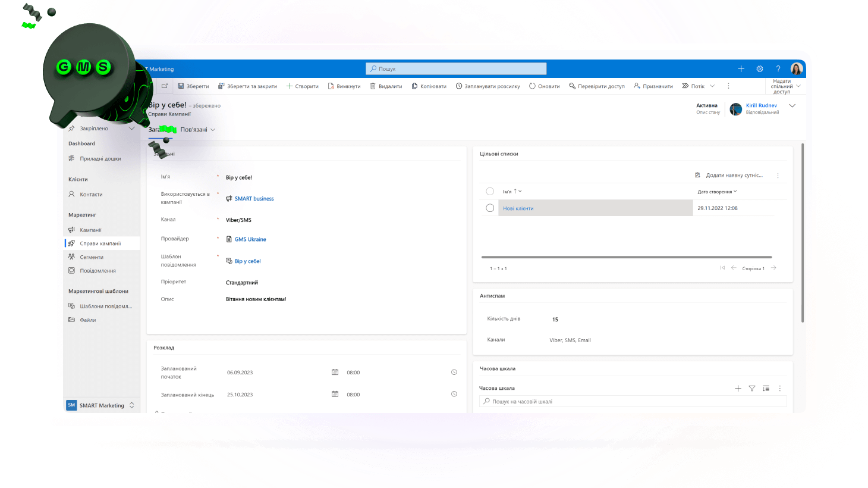The image size is (868, 488).
Task: Open settings gear icon in top bar
Action: pos(759,69)
